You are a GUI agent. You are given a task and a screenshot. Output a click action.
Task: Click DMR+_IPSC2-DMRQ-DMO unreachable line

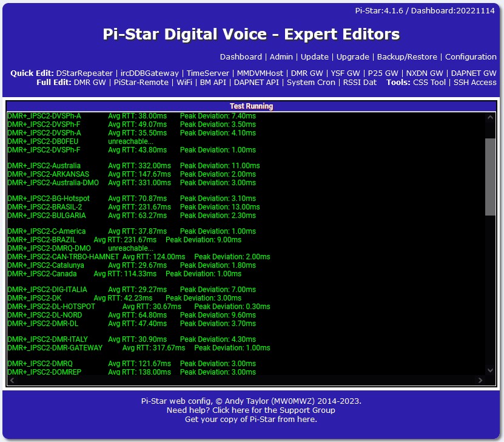[x=80, y=248]
